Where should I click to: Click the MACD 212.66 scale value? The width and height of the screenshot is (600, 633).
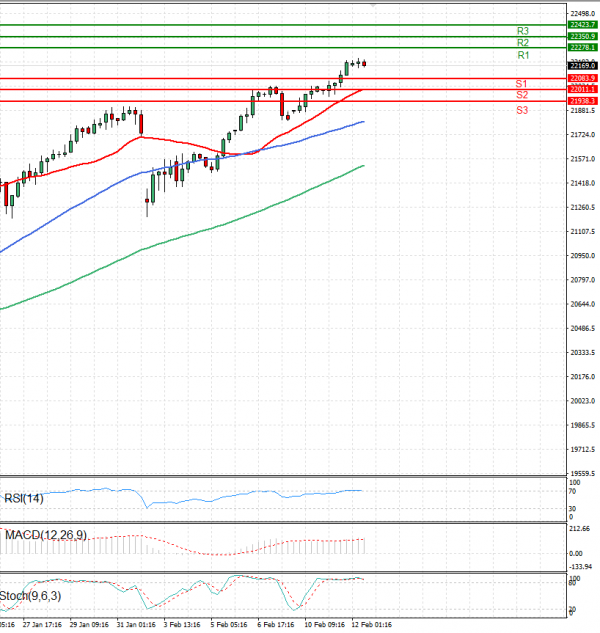pos(579,528)
